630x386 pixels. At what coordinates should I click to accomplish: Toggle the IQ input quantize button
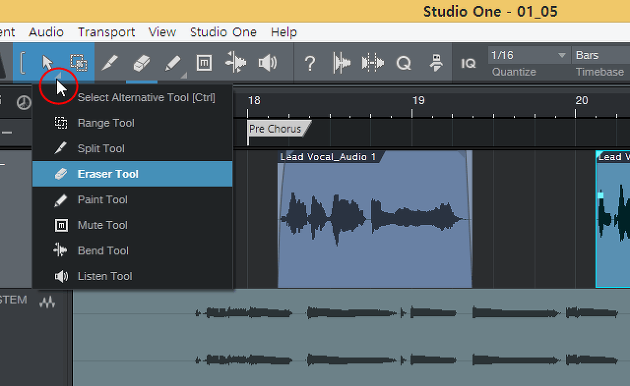click(x=468, y=63)
